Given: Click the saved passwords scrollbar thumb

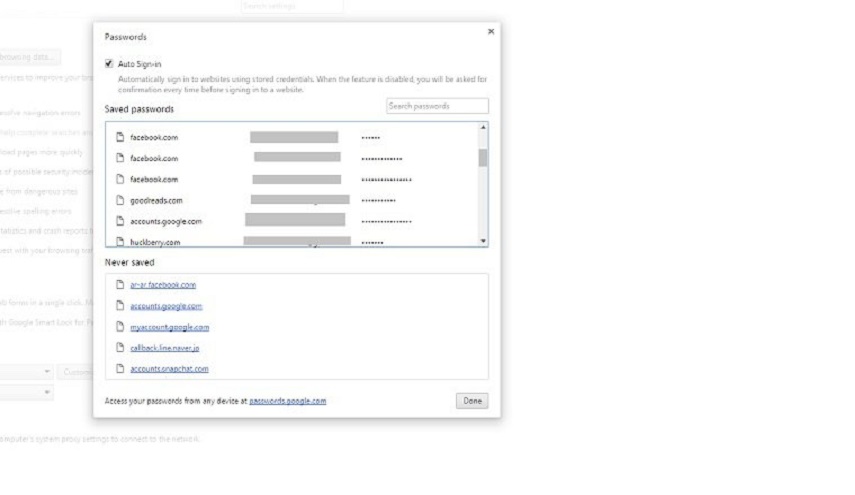Looking at the screenshot, I should coord(483,156).
